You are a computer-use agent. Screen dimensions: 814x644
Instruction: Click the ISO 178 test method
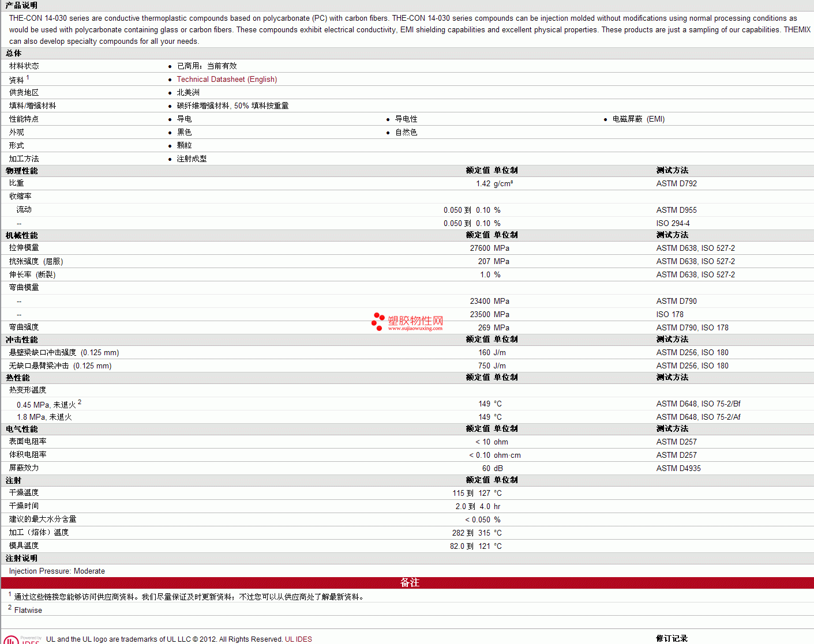[670, 315]
